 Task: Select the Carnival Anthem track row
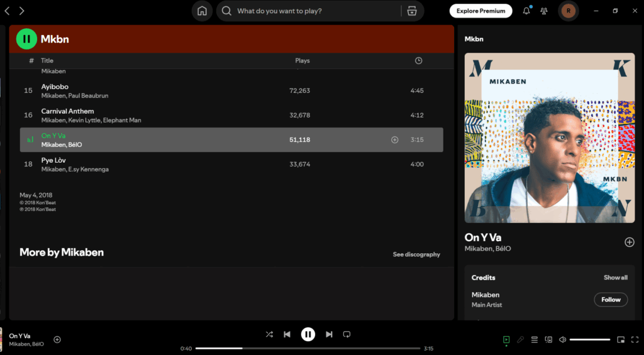click(x=231, y=116)
